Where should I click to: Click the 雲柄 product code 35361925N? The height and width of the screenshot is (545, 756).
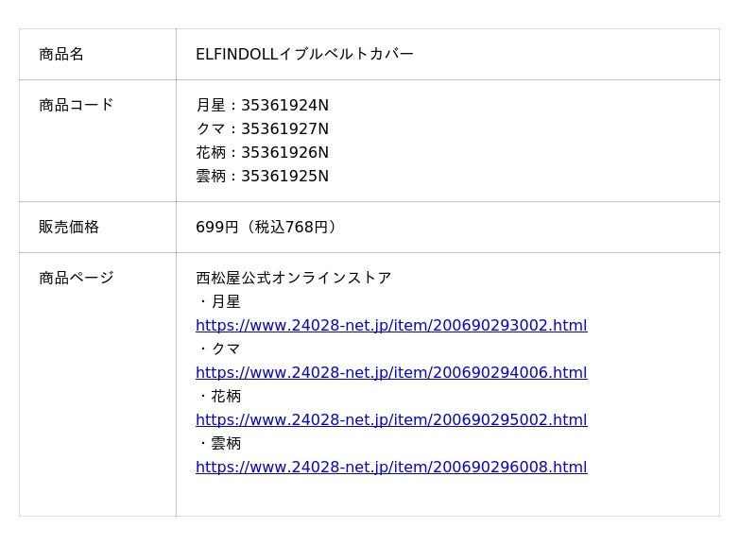coord(284,176)
